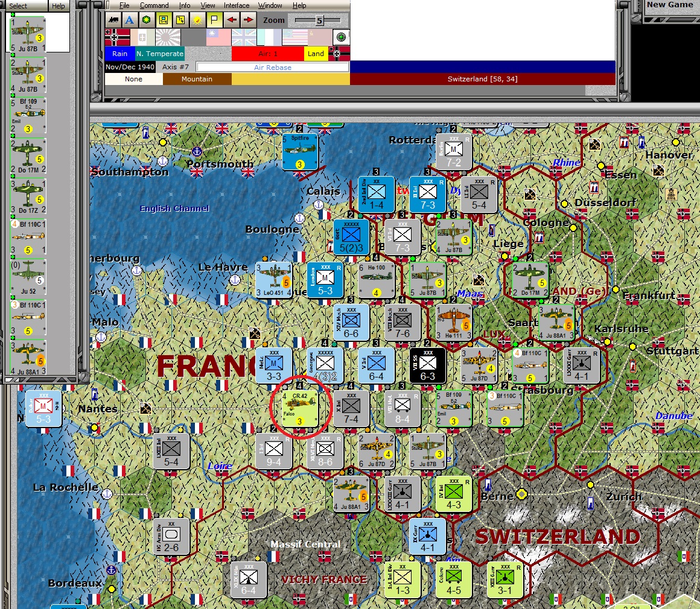This screenshot has width=700, height=609.
Task: Select the British Union Jack flag
Action: 244,37
